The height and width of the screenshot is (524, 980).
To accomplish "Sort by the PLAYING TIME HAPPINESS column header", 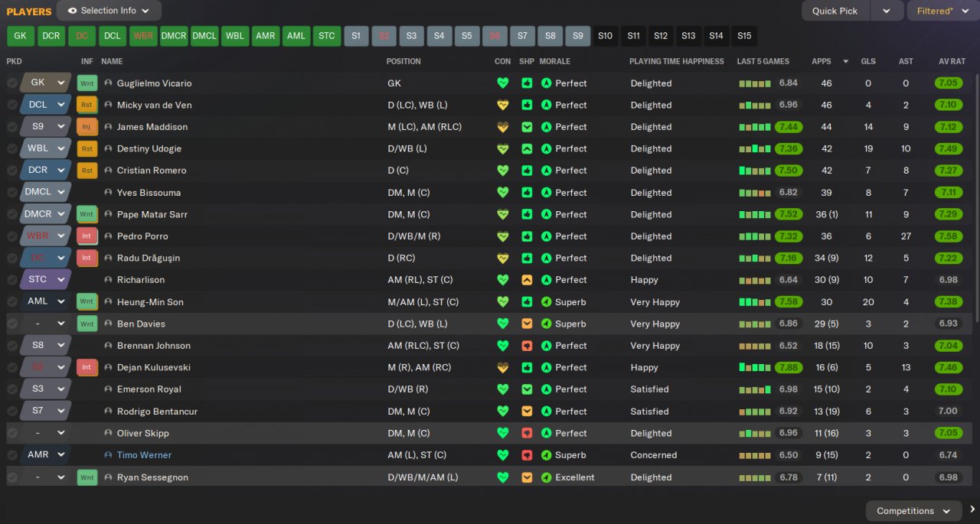I will (x=677, y=61).
